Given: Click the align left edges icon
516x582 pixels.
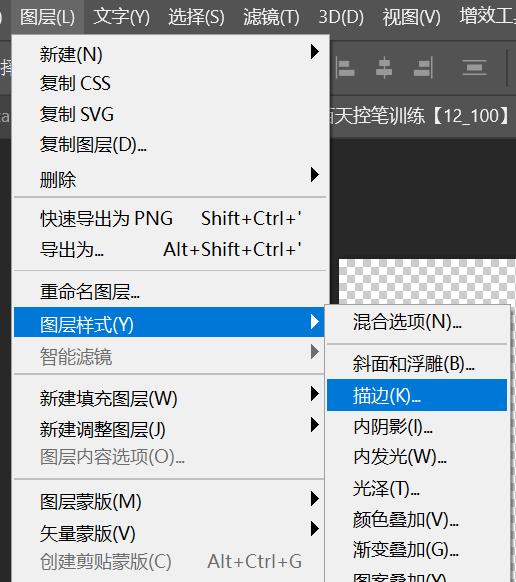Looking at the screenshot, I should [x=346, y=68].
